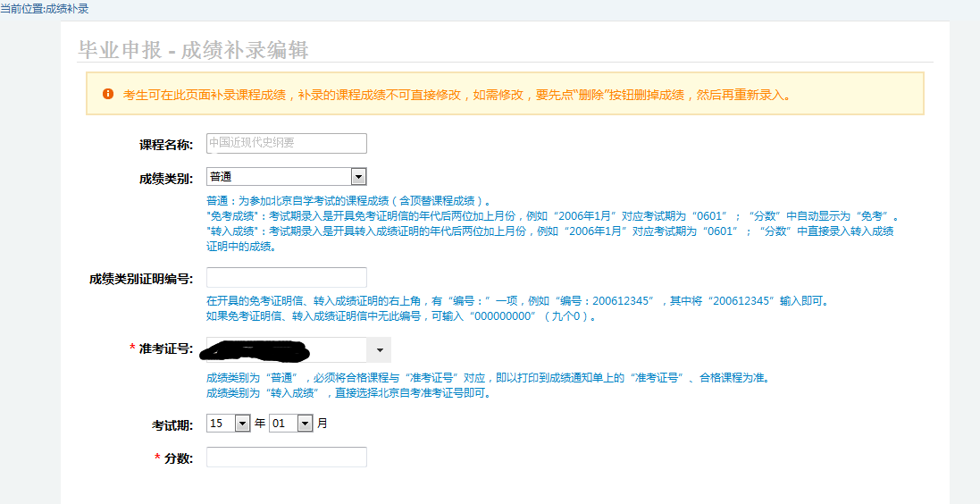Click the 成绩类别证明编号 field label
Image resolution: width=980 pixels, height=504 pixels.
click(140, 278)
